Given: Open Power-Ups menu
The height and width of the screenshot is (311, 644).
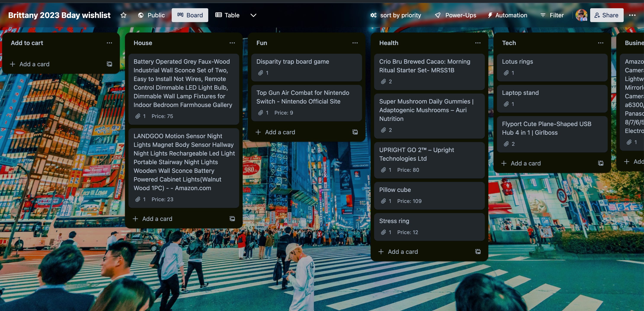Looking at the screenshot, I should point(455,15).
